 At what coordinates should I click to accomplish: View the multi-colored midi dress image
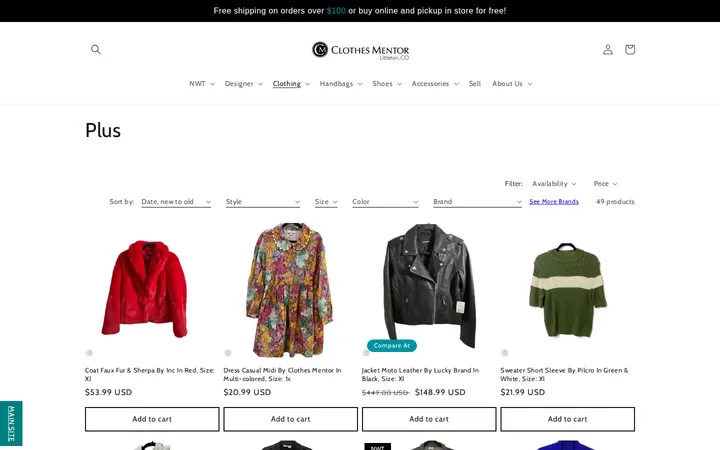290,290
